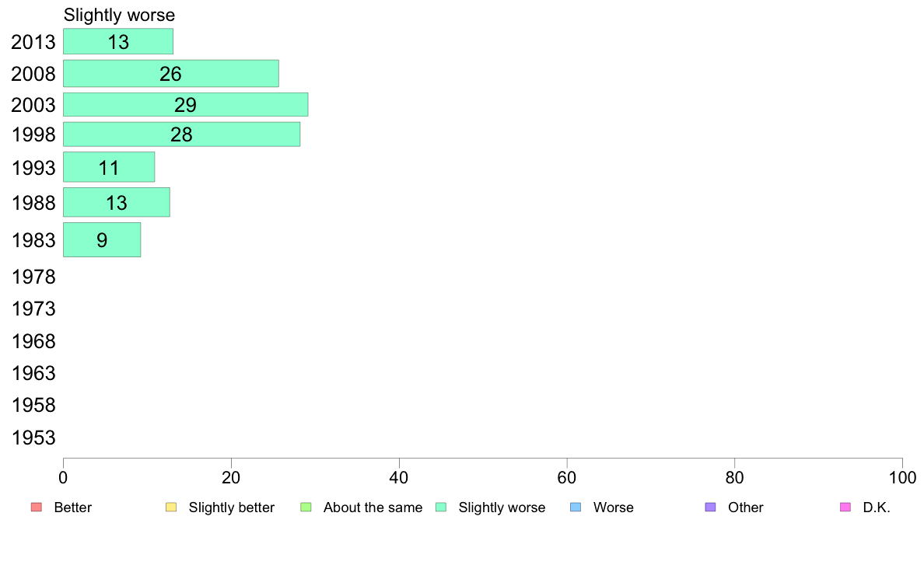Select the Worse blue legend swatch

coord(576,507)
